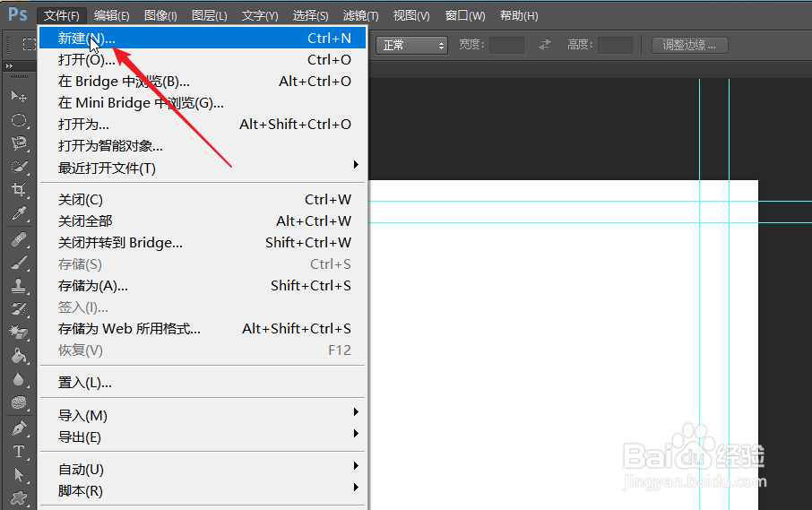Select the Paint Bucket tool
This screenshot has width=812, height=510.
(x=19, y=356)
